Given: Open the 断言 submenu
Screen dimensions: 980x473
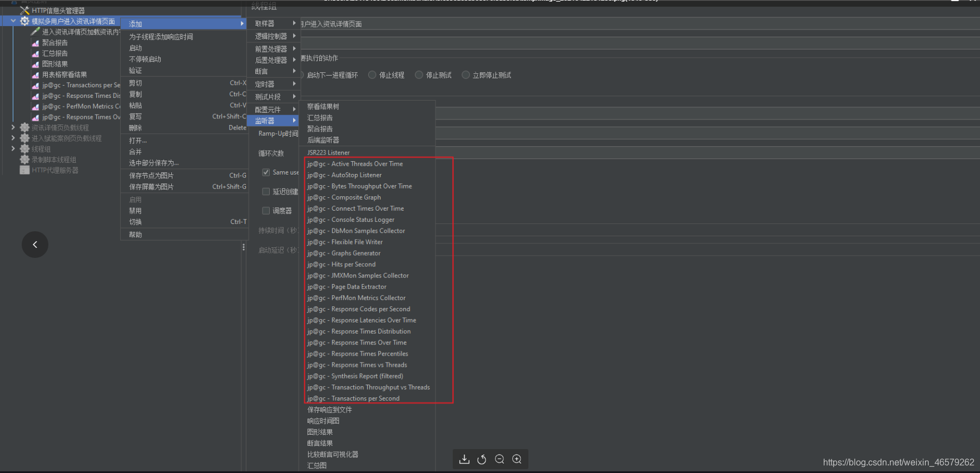Looking at the screenshot, I should [x=275, y=71].
